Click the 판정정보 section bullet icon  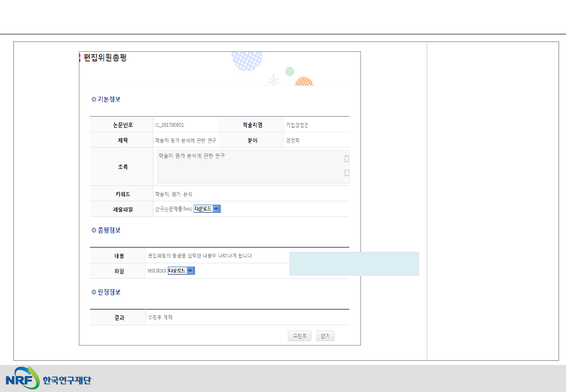94,292
